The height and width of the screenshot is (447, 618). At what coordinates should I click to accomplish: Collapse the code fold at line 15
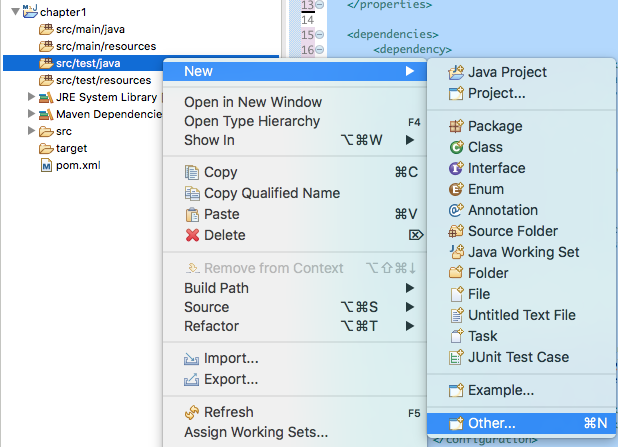[x=320, y=35]
